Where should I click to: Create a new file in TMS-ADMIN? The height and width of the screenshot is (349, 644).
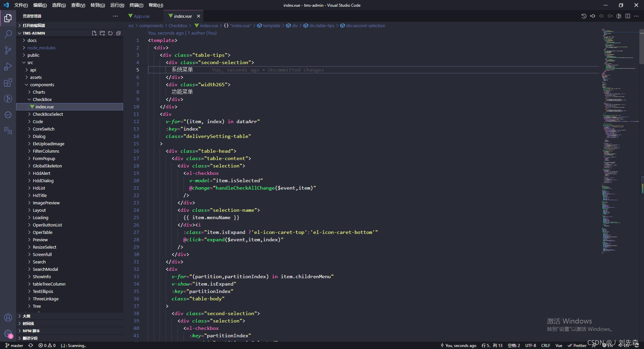[x=94, y=33]
